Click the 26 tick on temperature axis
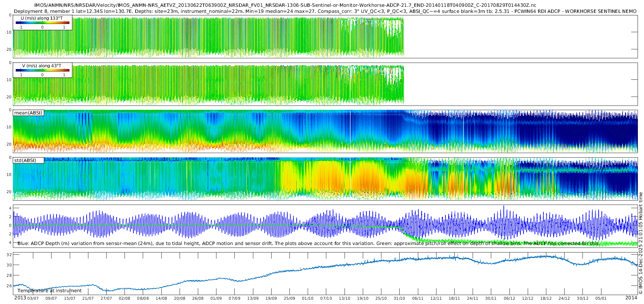The height and width of the screenshot is (304, 644). coord(9,286)
